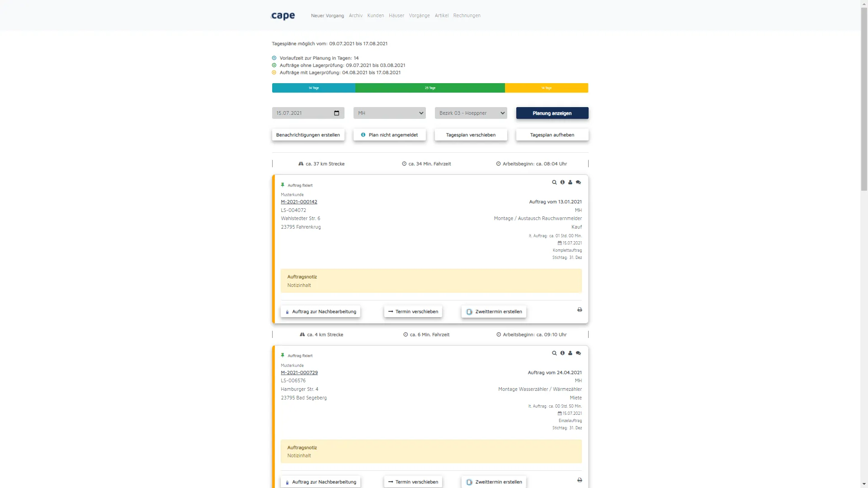Image resolution: width=868 pixels, height=488 pixels.
Task: Zweittermin erstellen for order M-2021-000729
Action: tap(494, 482)
